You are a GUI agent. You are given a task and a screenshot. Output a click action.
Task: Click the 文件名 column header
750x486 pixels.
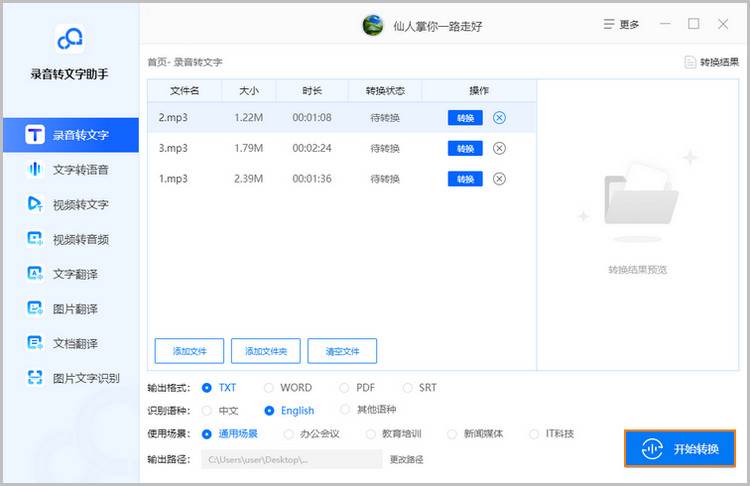pyautogui.click(x=185, y=90)
